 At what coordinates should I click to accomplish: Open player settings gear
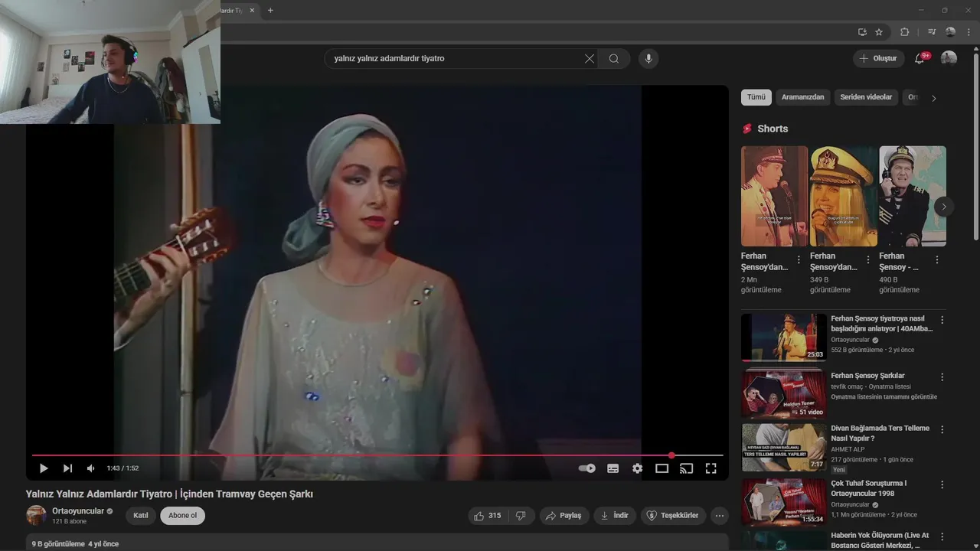[x=637, y=468]
